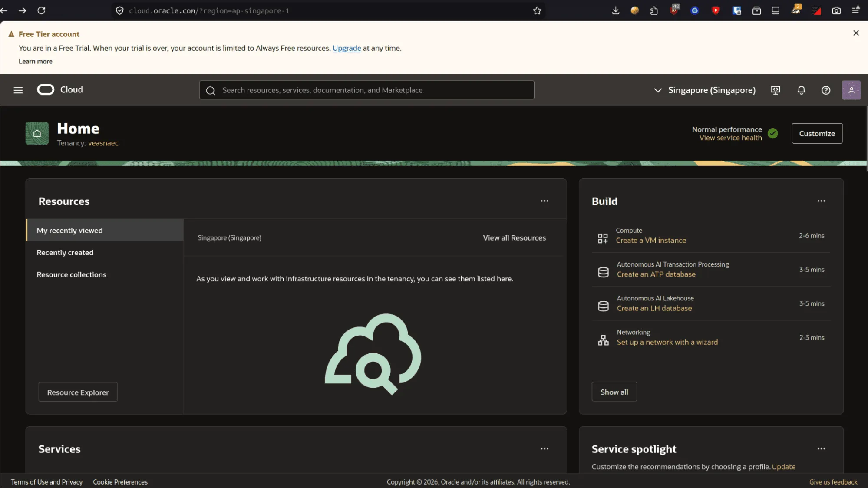Select the My recently viewed tab
Image resolution: width=868 pixels, height=488 pixels.
(x=105, y=231)
